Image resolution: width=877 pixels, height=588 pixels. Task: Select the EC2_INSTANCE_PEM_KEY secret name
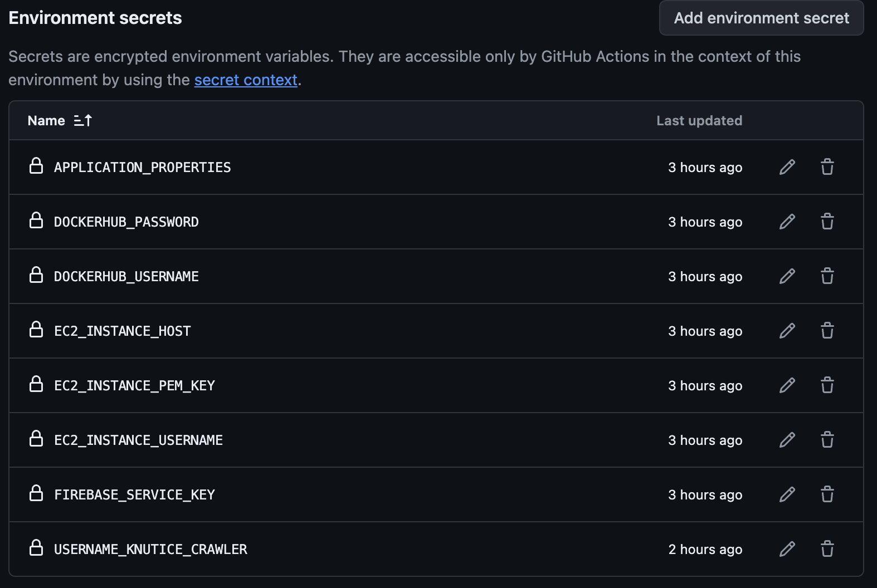click(x=134, y=386)
